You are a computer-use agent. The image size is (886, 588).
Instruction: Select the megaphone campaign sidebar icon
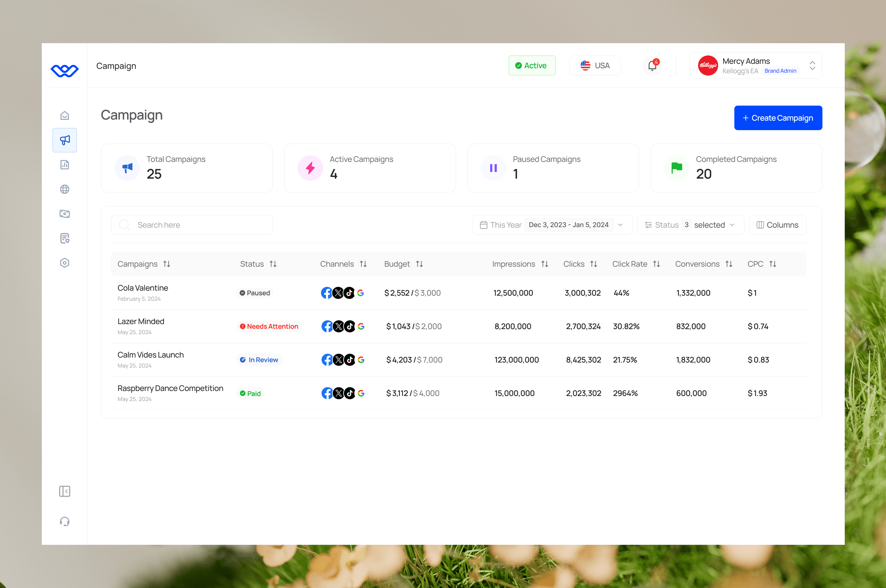tap(64, 140)
